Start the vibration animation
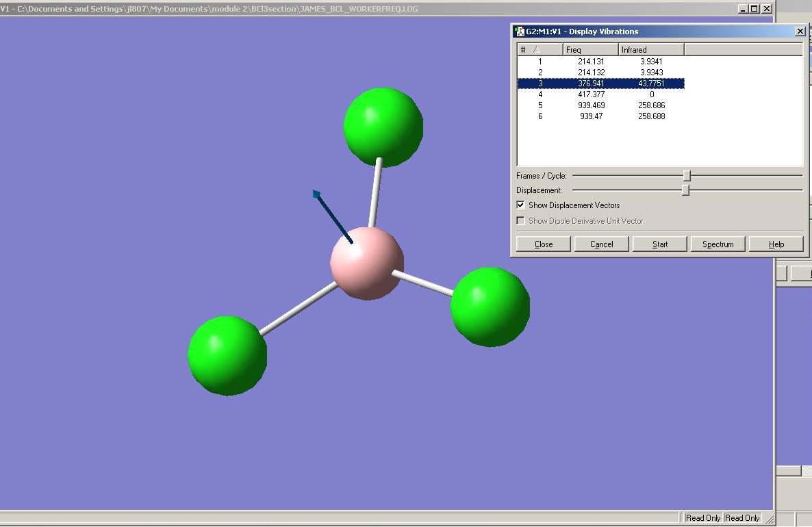812x527 pixels. 660,244
